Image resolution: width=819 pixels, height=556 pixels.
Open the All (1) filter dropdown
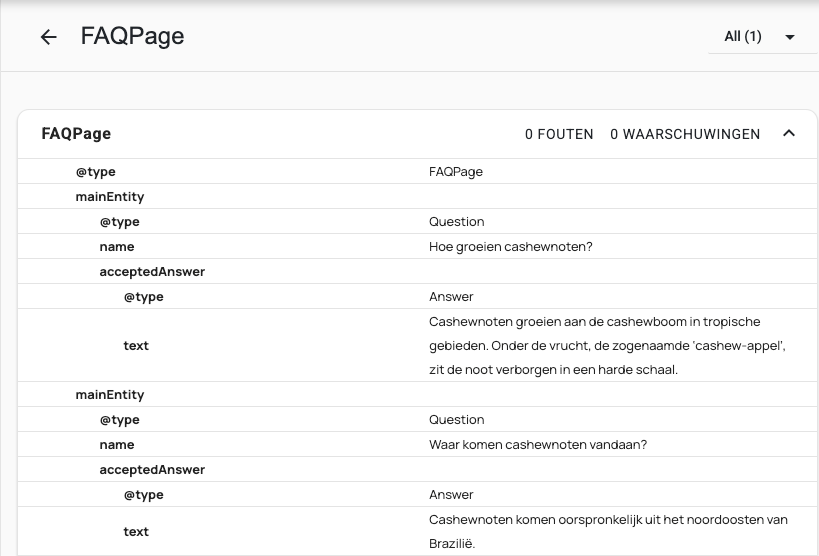tap(760, 37)
